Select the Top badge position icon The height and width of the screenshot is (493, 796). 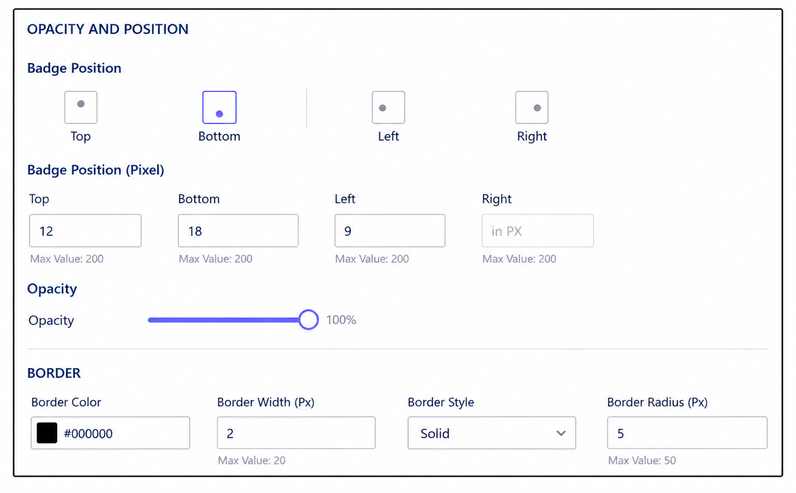[81, 107]
